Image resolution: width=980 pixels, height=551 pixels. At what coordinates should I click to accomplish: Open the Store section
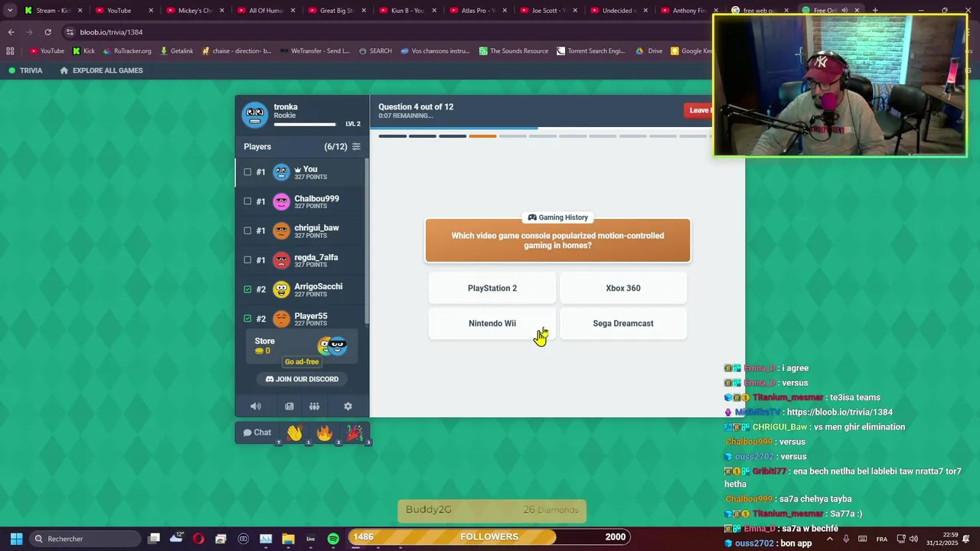tap(302, 346)
